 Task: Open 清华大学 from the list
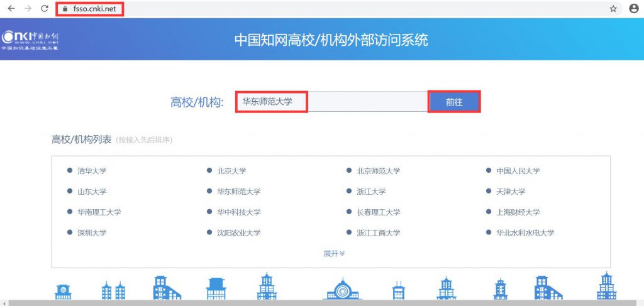(x=92, y=171)
